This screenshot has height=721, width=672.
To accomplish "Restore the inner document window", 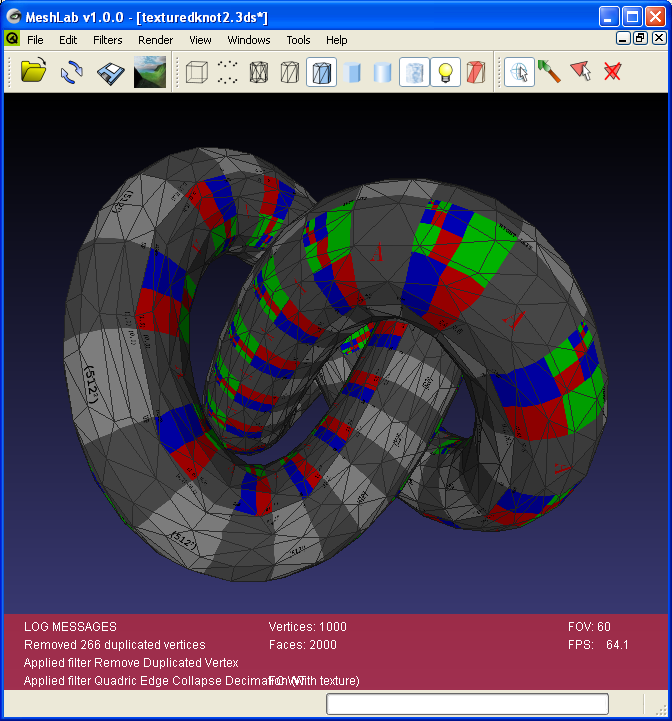I will point(640,39).
